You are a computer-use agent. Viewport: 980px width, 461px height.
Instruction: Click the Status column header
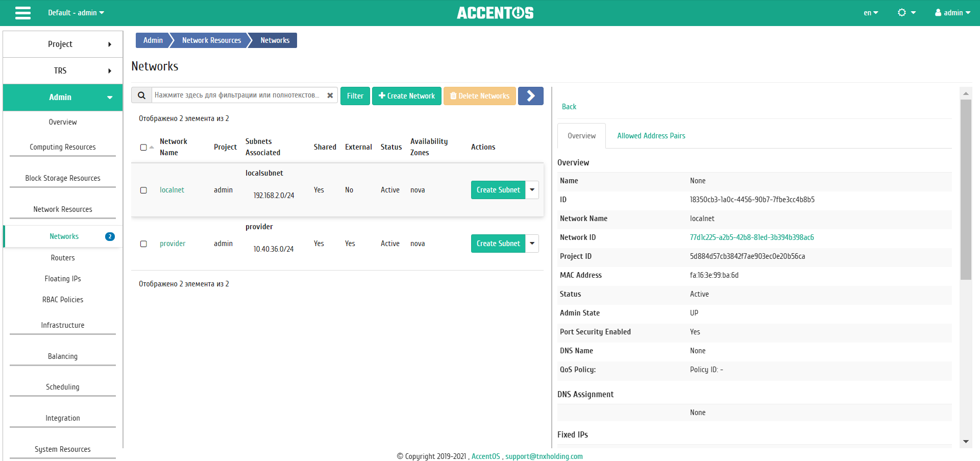(391, 147)
